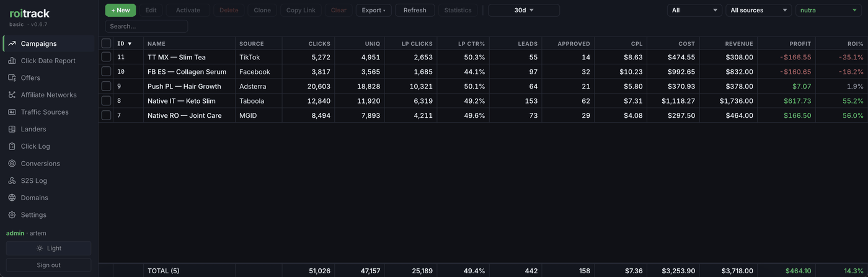Focus the Search input field
The width and height of the screenshot is (868, 277).
(146, 26)
